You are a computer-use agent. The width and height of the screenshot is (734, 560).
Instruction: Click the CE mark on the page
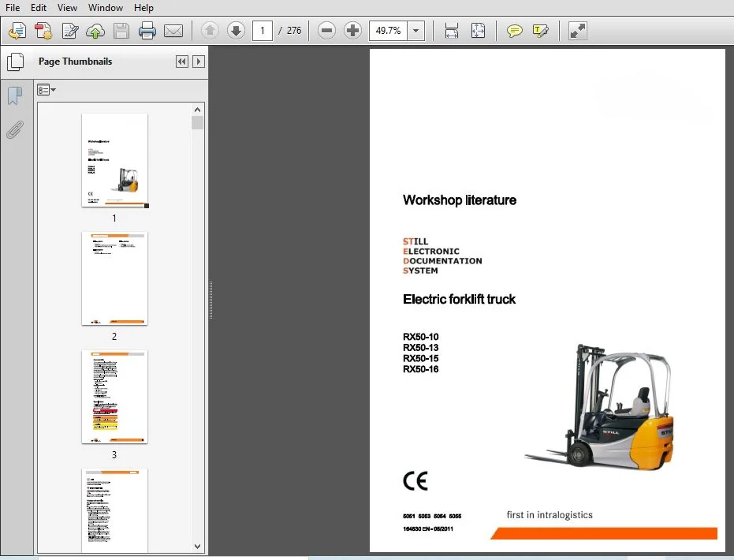pos(415,481)
